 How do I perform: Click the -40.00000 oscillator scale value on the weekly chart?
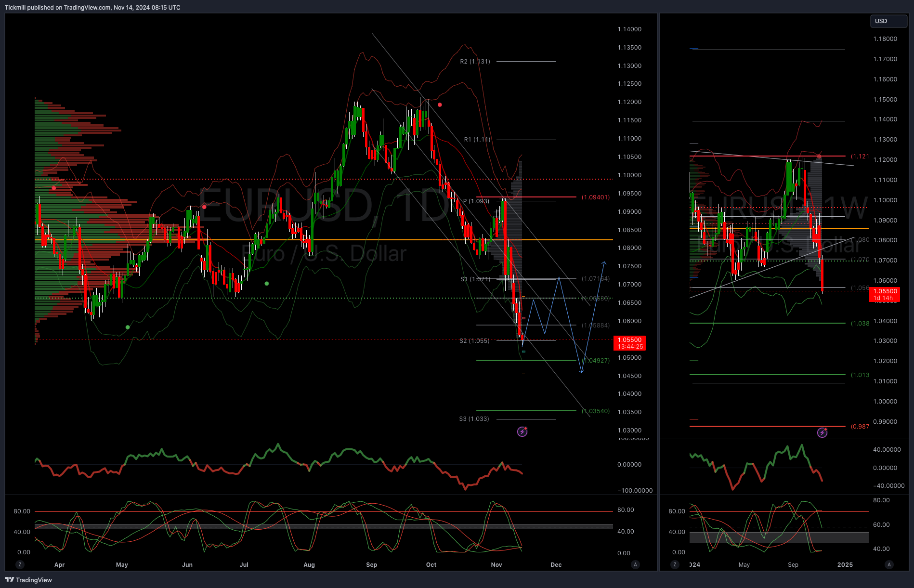(x=888, y=486)
